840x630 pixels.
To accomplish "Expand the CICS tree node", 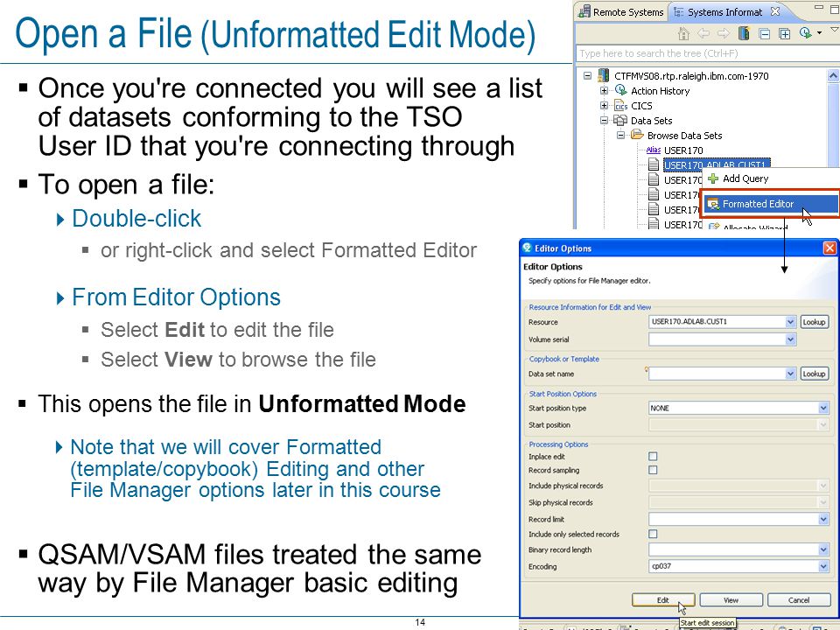I will [x=605, y=106].
